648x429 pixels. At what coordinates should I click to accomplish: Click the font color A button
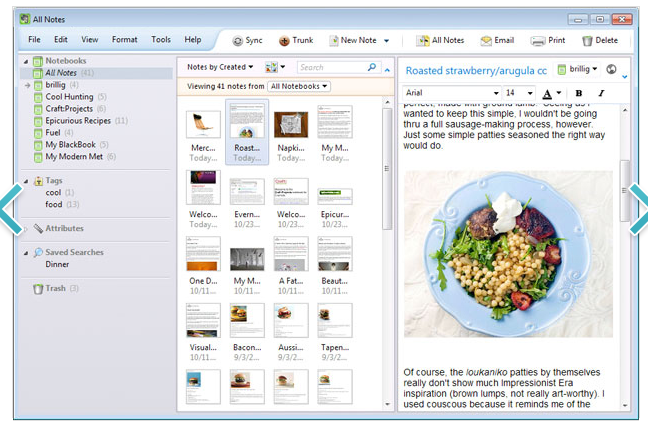(547, 93)
